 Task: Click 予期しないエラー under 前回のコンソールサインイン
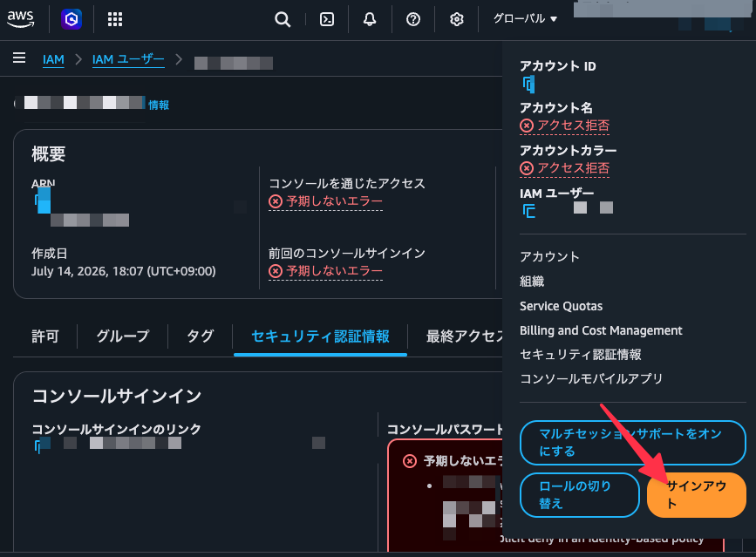point(334,271)
